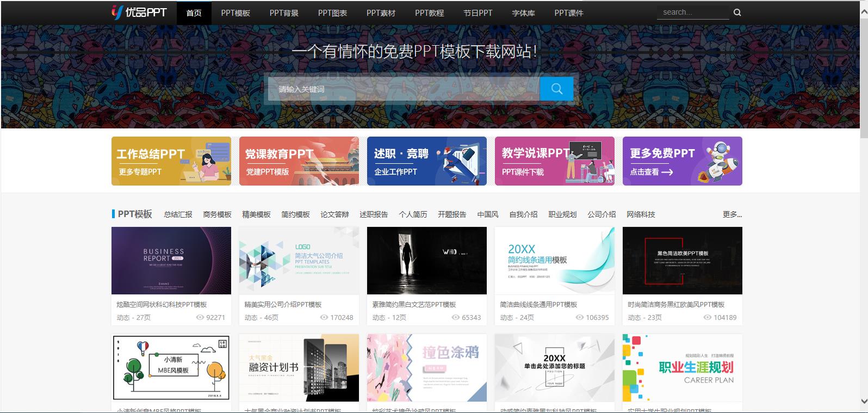Image resolution: width=868 pixels, height=413 pixels.
Task: Click the page scrollbar down arrow
Action: click(864, 402)
